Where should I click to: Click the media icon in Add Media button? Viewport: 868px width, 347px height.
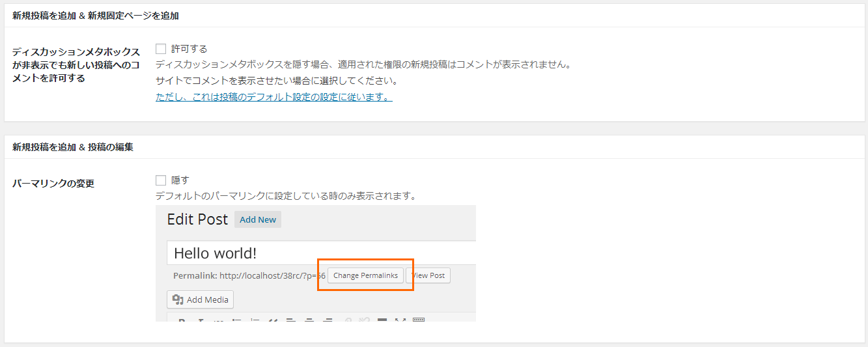(x=177, y=299)
